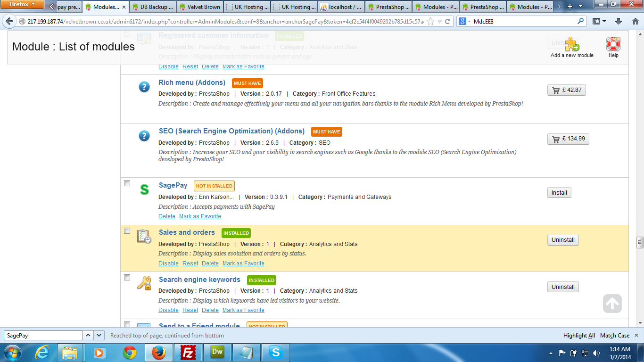Go to the Firefox Home page
644x362 pixels.
635,21
